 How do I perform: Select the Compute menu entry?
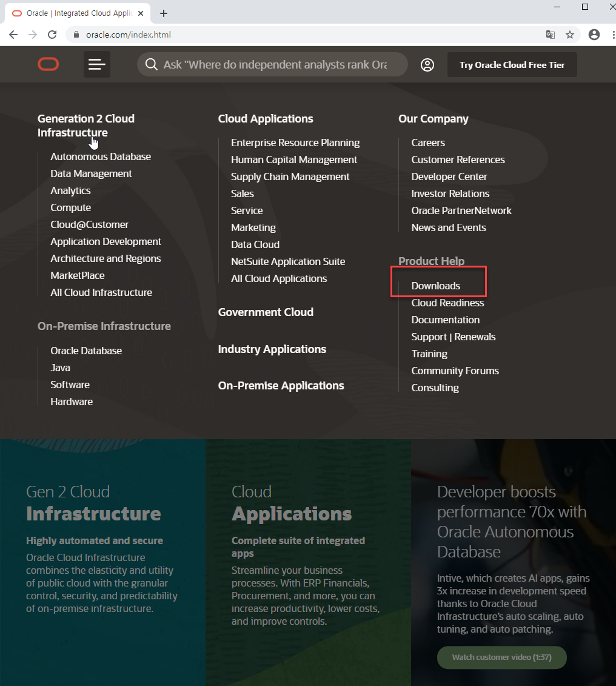coord(70,208)
